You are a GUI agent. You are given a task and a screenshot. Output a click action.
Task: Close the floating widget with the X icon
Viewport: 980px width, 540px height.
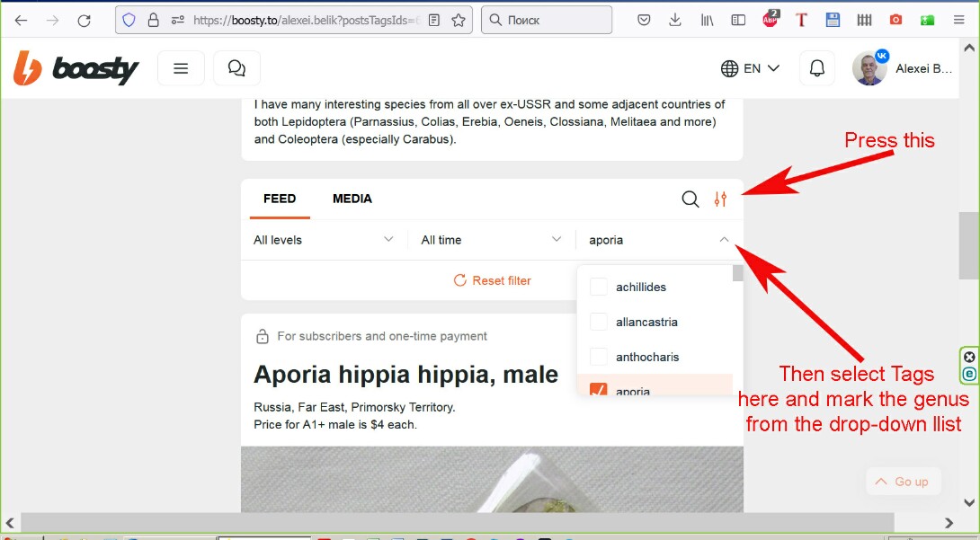point(968,357)
